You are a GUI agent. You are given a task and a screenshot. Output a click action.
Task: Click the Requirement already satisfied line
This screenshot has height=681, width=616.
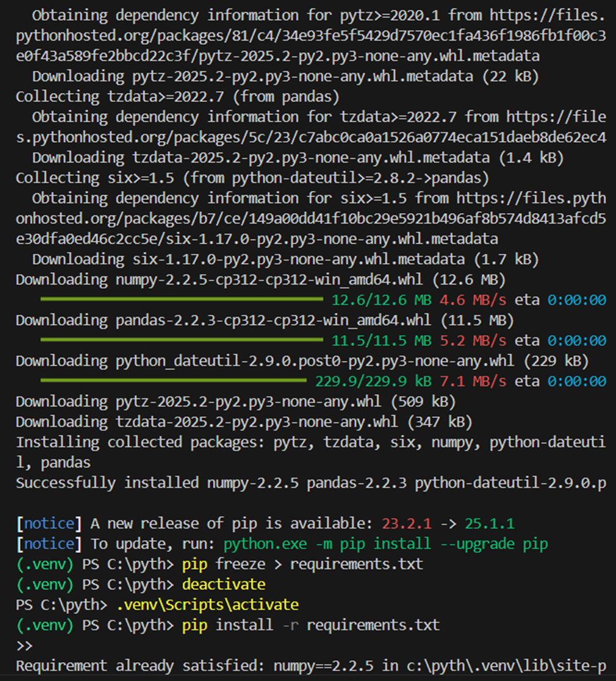[310, 666]
